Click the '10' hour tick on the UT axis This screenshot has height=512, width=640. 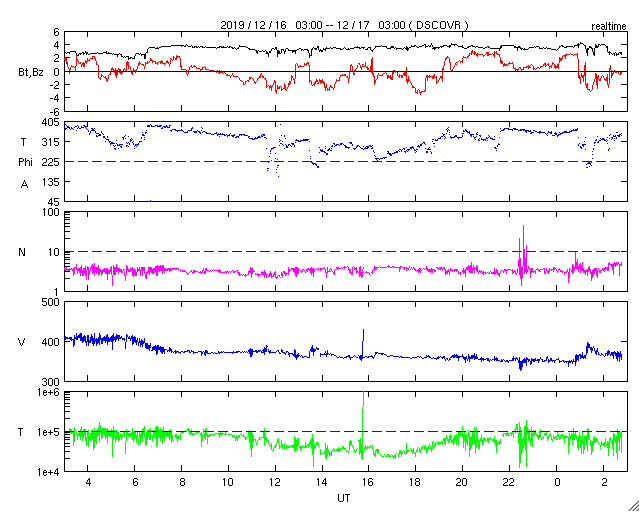point(228,483)
